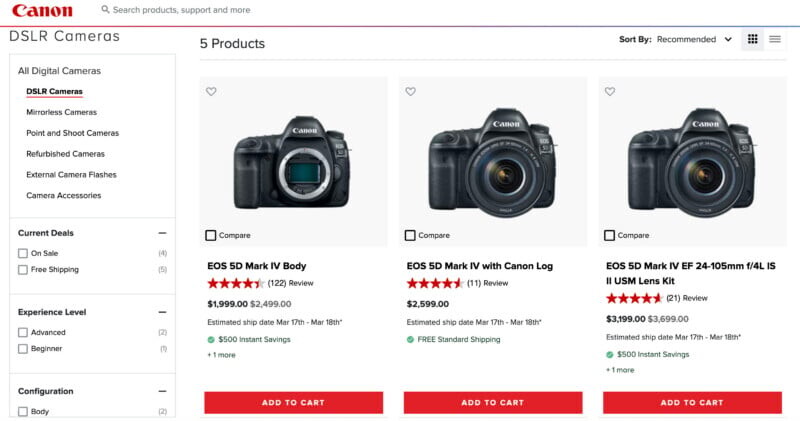Select the Advanced experience level checkbox
This screenshot has width=800, height=421.
coord(23,332)
